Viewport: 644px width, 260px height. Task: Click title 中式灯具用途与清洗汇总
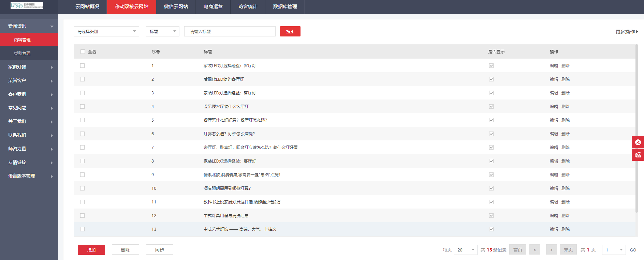point(226,215)
